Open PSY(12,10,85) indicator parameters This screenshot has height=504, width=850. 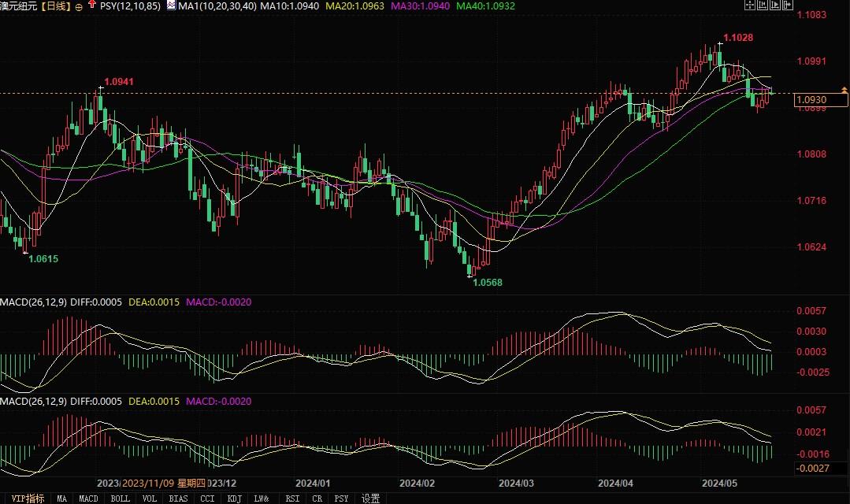tap(131, 6)
